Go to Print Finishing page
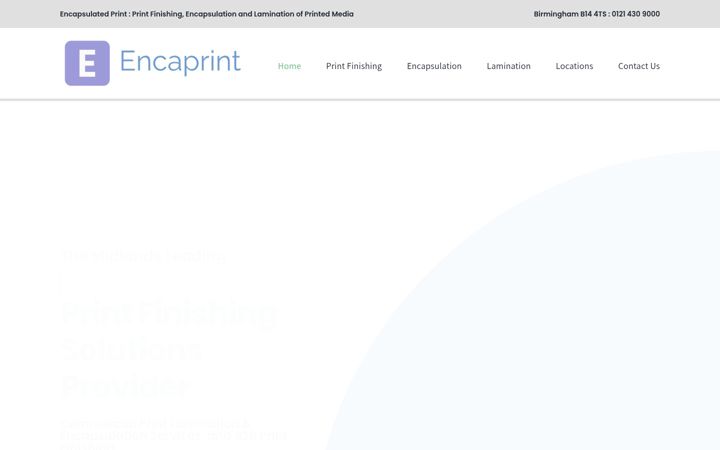 point(354,66)
